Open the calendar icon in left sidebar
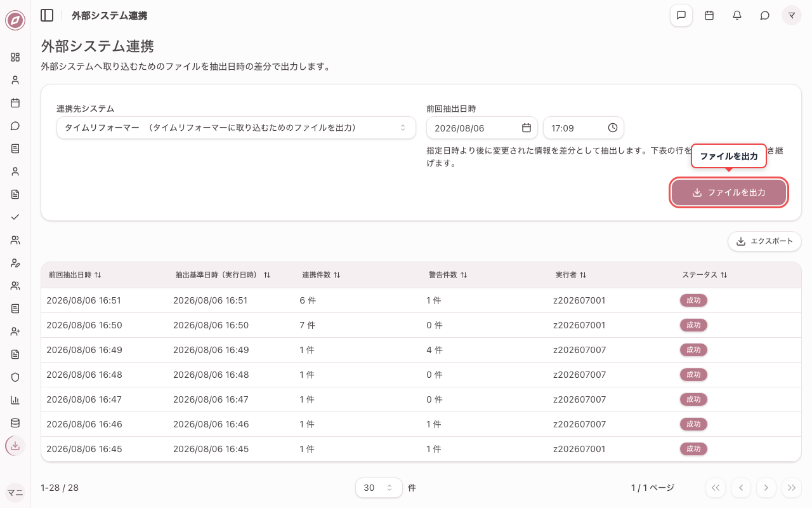Image resolution: width=812 pixels, height=508 pixels. (x=15, y=103)
